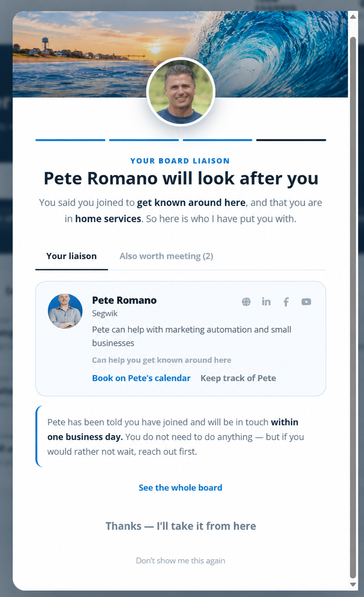The width and height of the screenshot is (364, 597).
Task: Open Pete Romano's website globe icon
Action: 246,302
